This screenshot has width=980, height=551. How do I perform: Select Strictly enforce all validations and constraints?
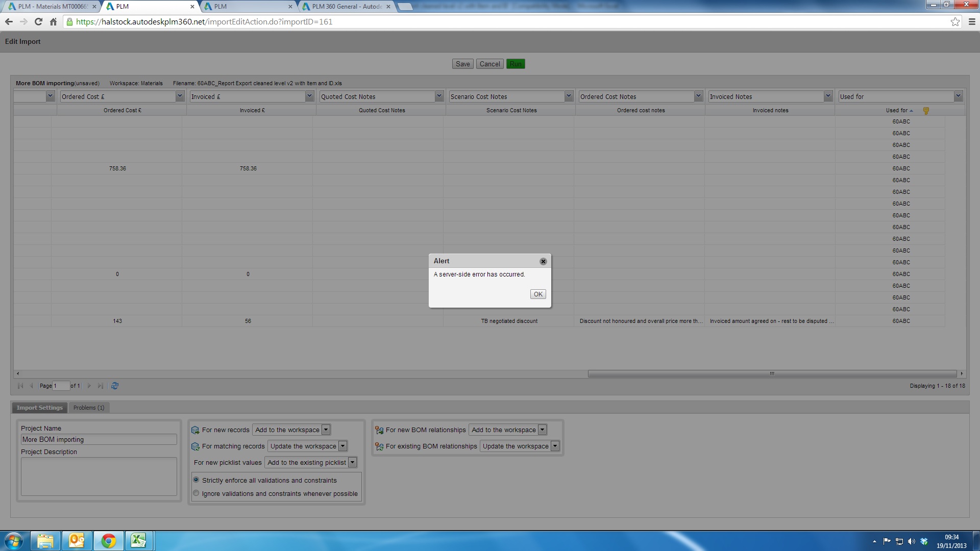click(x=196, y=480)
